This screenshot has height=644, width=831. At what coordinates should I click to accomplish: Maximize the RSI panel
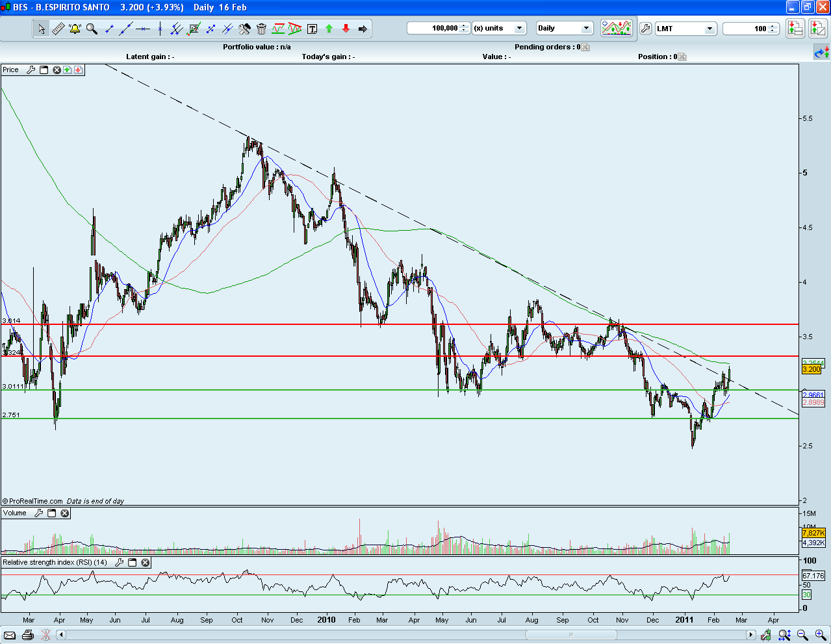(133, 562)
